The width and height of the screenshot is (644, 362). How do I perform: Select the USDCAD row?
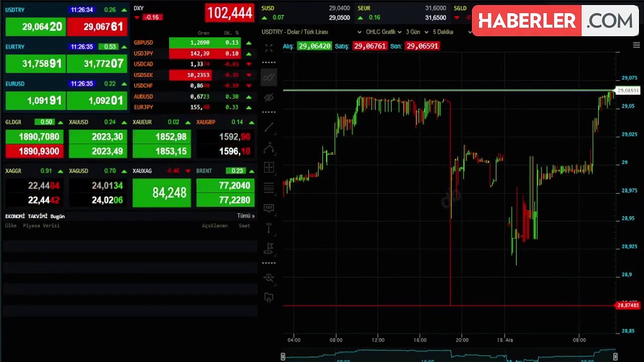193,64
